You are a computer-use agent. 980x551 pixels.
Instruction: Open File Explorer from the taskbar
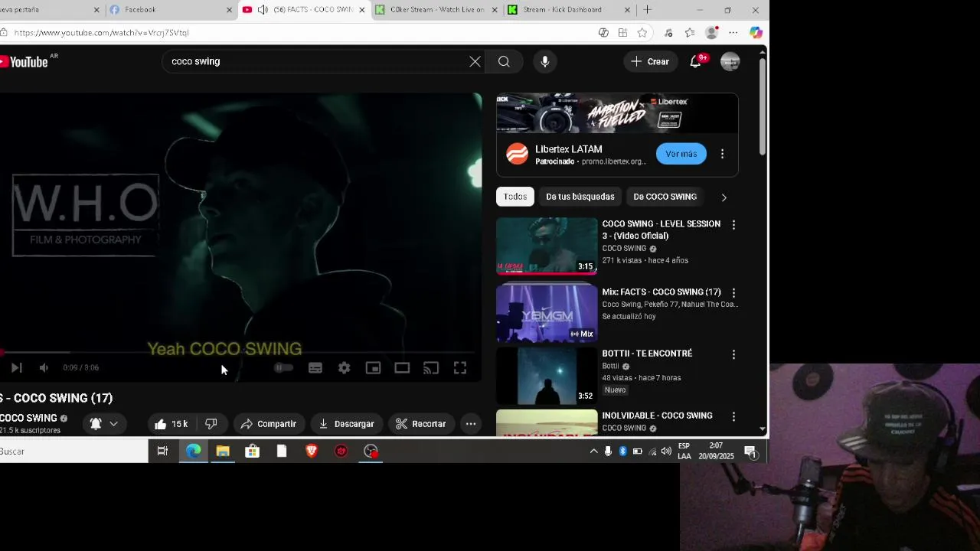[223, 452]
